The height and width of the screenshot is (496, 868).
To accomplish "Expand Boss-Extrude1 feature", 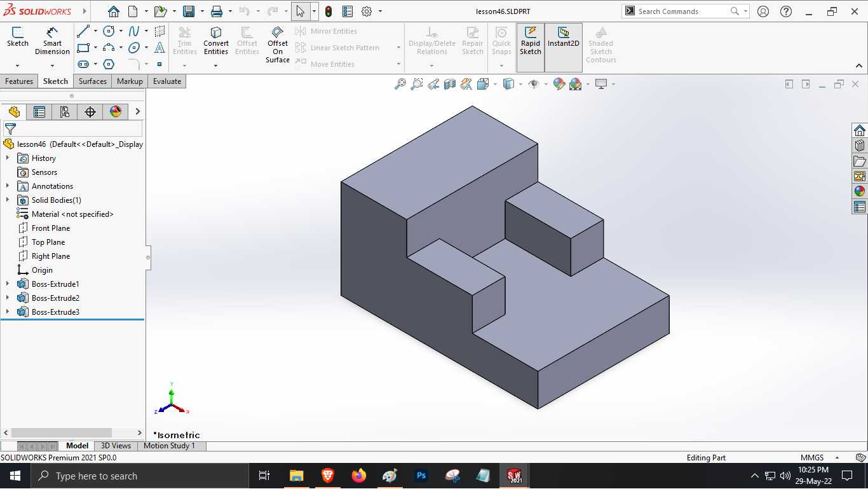I will pos(8,284).
